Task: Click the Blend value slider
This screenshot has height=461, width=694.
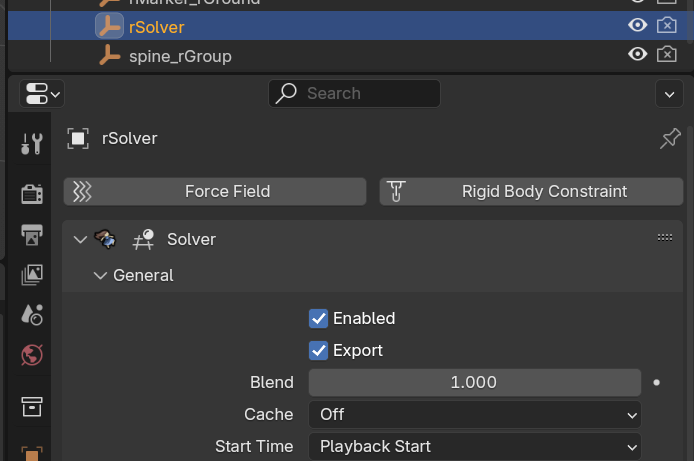Action: (474, 382)
